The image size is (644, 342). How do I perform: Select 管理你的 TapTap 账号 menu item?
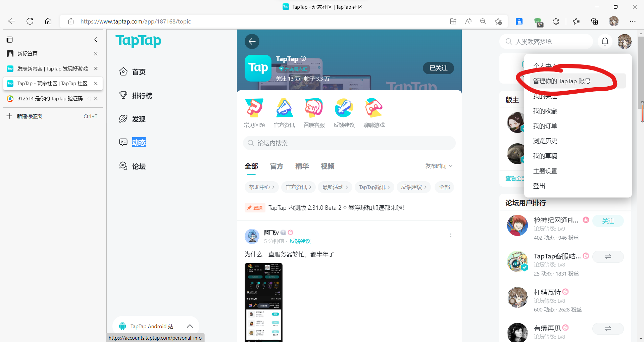click(578, 81)
